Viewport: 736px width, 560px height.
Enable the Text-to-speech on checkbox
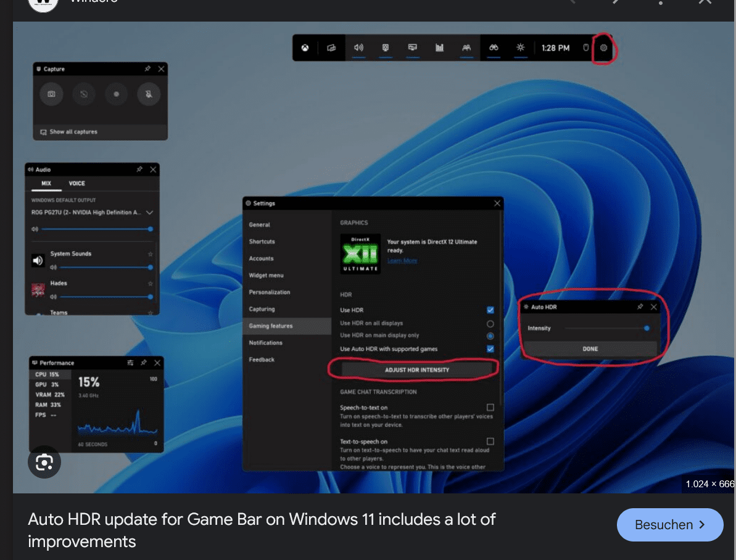[490, 441]
